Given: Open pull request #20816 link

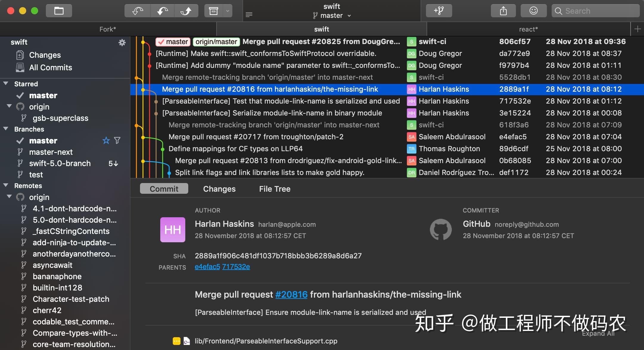Looking at the screenshot, I should coord(291,295).
